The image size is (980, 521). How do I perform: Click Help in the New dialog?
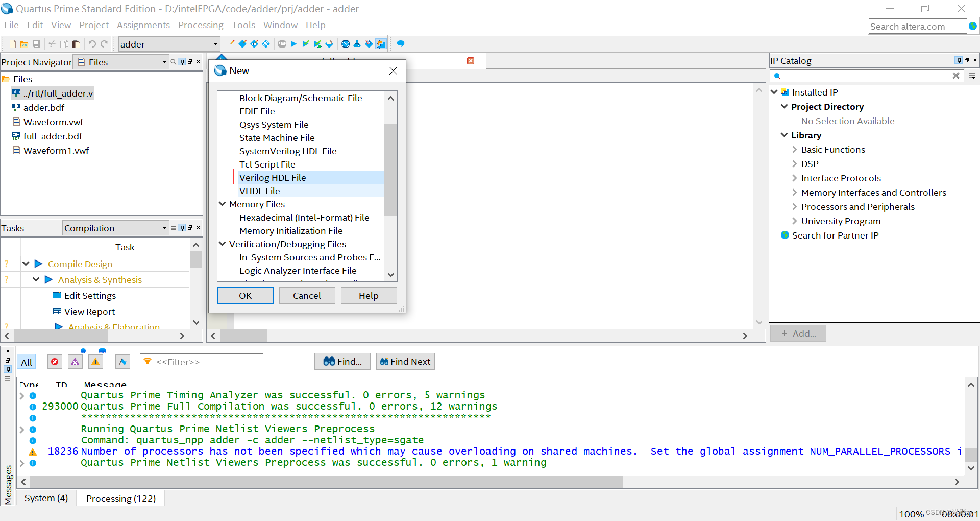coord(369,296)
